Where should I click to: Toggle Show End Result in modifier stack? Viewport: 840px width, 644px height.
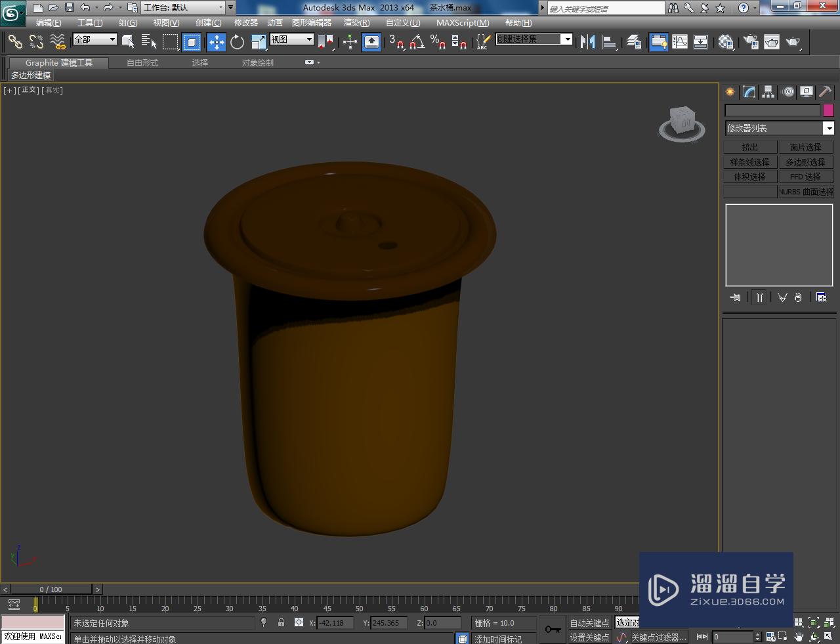tap(759, 297)
